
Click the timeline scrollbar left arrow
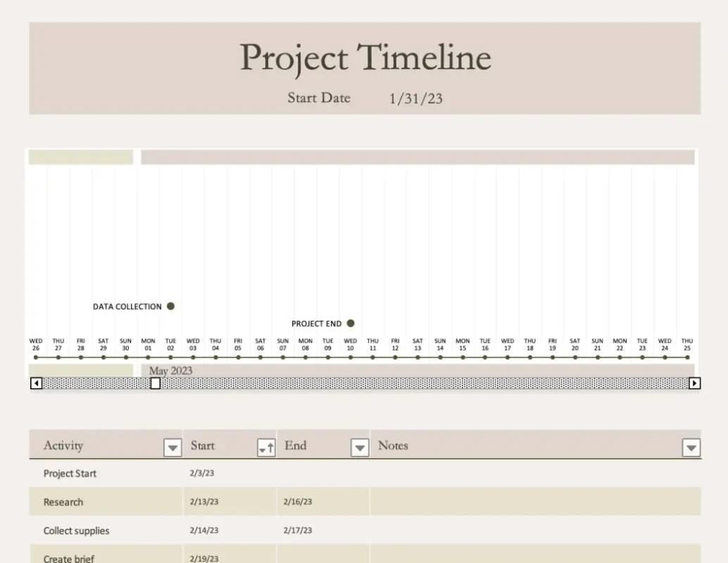tap(36, 384)
